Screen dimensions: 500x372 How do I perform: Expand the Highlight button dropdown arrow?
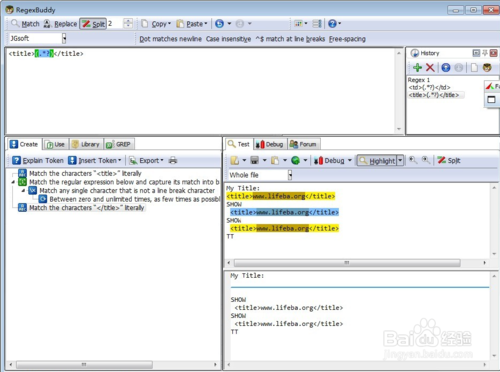tap(400, 161)
